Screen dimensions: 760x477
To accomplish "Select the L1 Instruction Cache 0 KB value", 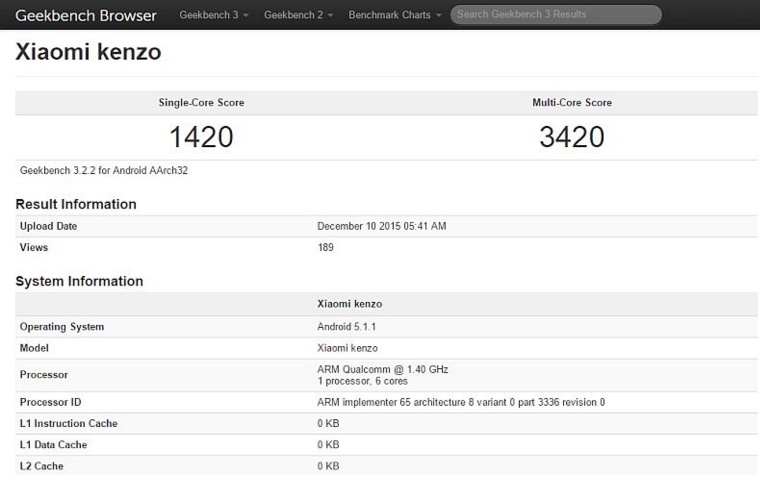I will [x=328, y=423].
